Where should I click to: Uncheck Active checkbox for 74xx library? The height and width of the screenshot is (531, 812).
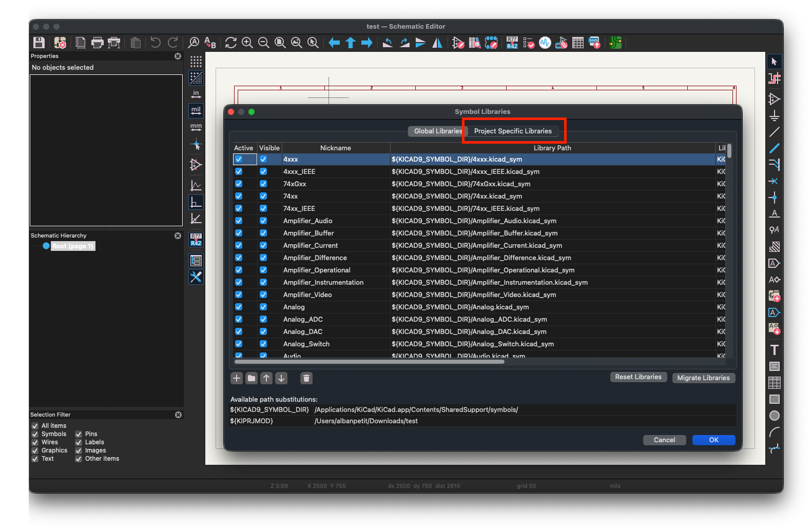[239, 196]
